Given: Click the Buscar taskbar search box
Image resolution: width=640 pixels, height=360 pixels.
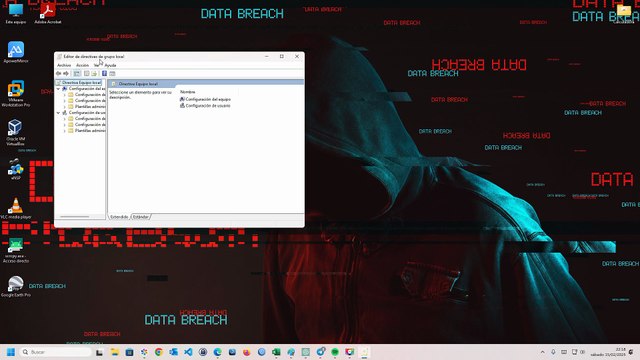Looking at the screenshot, I should coord(56,352).
